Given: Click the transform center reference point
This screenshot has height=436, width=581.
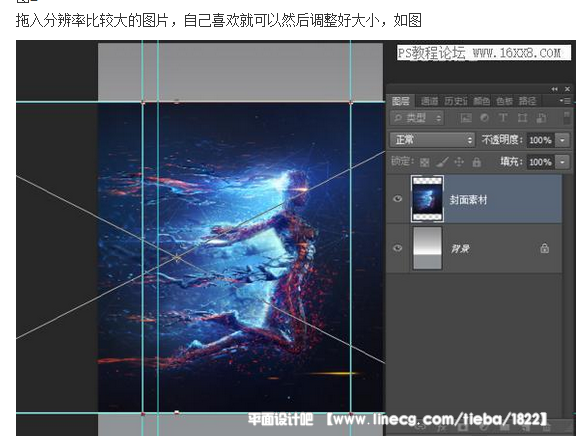Looking at the screenshot, I should coord(177,257).
